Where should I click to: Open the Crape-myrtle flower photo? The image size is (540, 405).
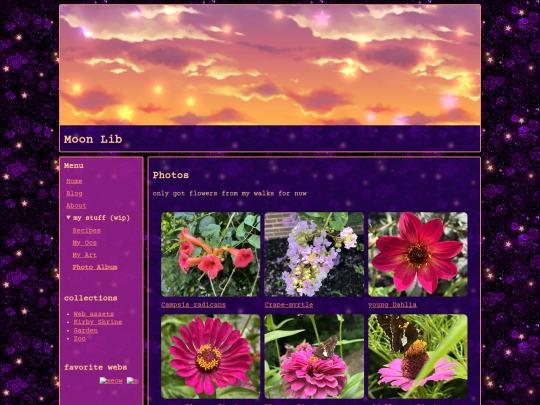click(314, 255)
